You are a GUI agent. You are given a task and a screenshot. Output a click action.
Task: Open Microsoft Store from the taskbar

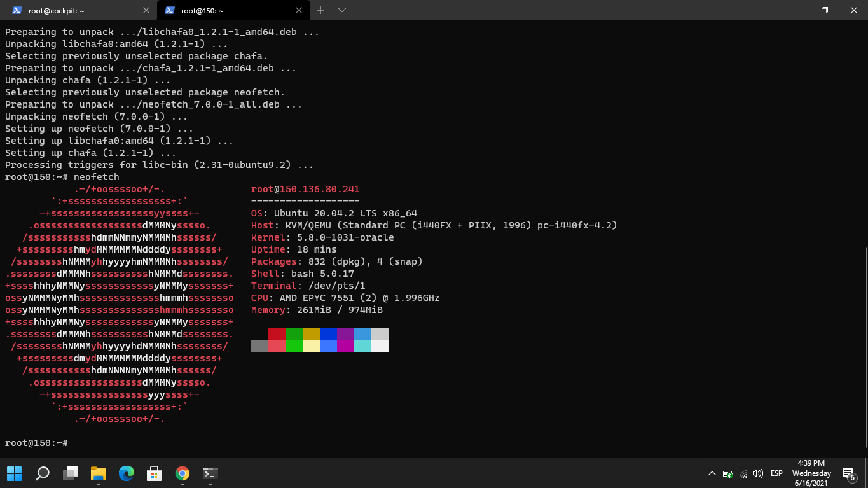pos(155,473)
